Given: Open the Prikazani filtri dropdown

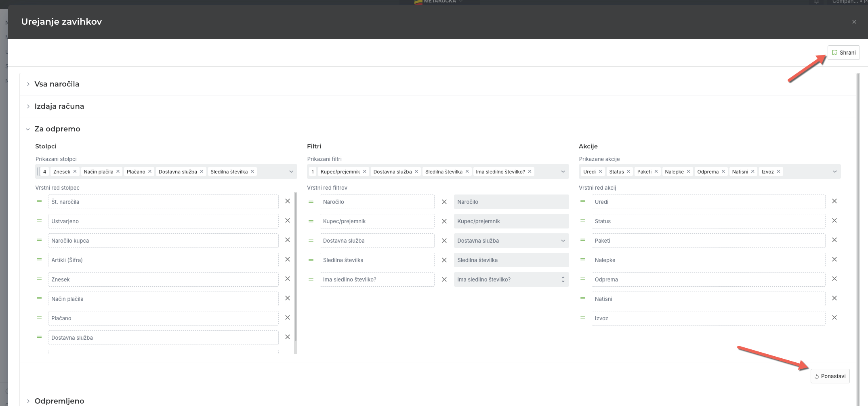Looking at the screenshot, I should tap(563, 171).
